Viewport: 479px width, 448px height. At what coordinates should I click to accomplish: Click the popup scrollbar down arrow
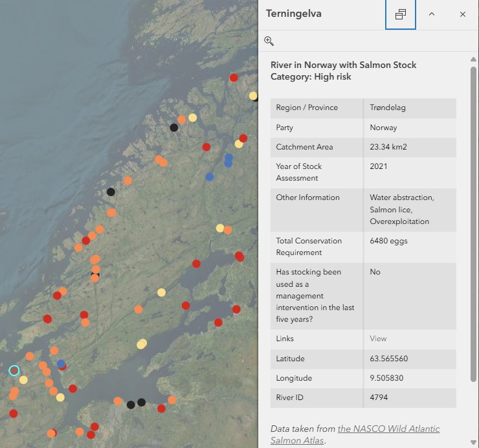(x=474, y=442)
